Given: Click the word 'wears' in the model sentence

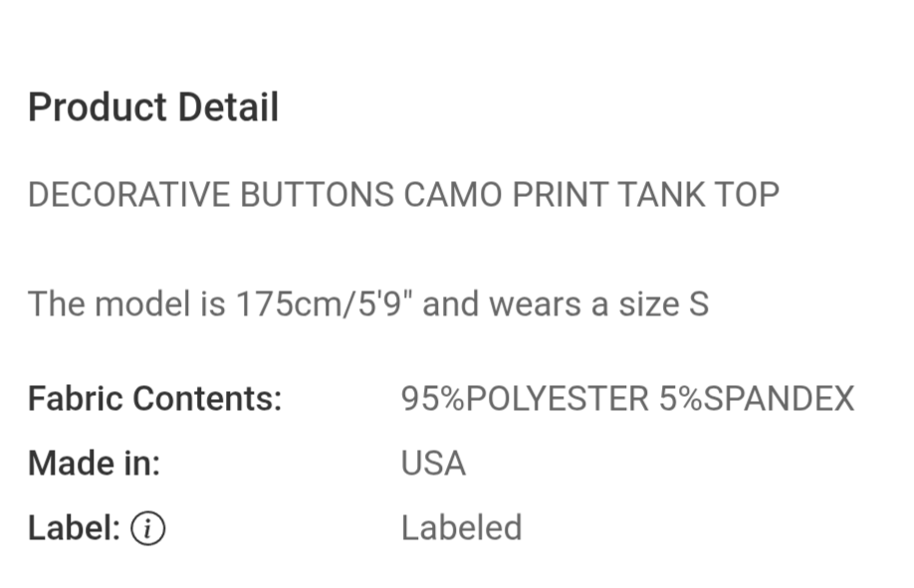Looking at the screenshot, I should click(535, 304).
